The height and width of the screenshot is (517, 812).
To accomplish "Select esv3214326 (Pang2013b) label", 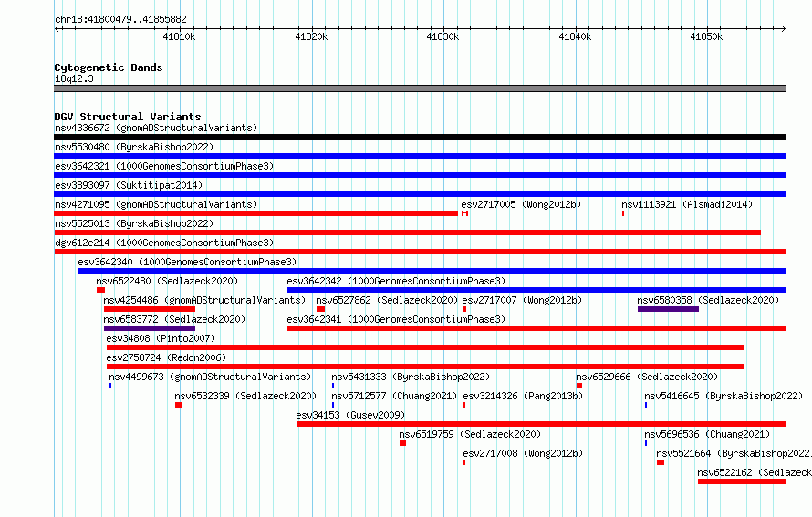I will (523, 396).
